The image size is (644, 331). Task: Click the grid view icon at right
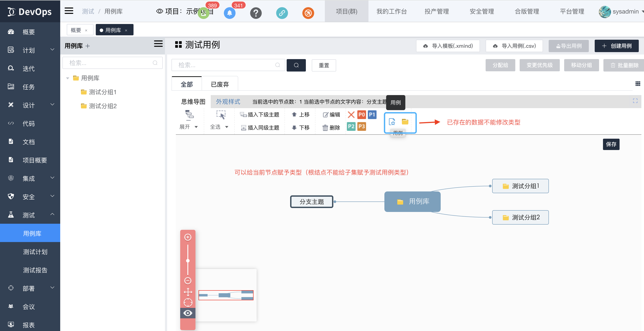(x=638, y=84)
